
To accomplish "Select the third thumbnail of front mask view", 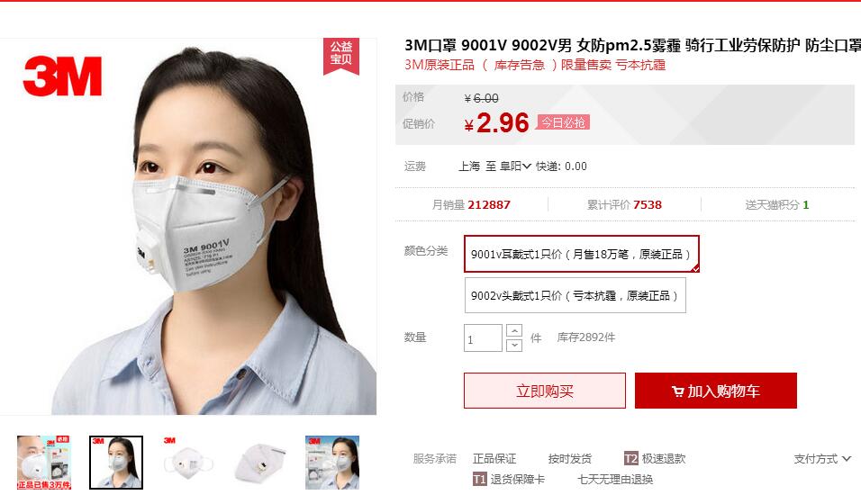I will point(188,463).
